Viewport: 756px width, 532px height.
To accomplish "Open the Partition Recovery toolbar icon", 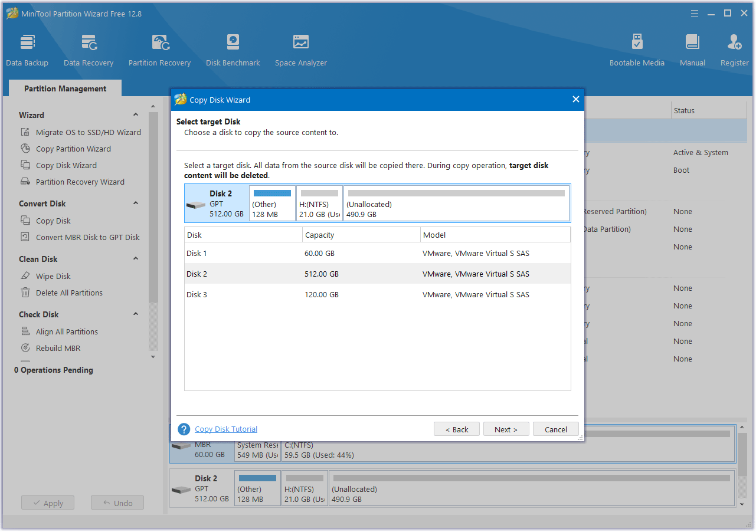I will click(159, 51).
